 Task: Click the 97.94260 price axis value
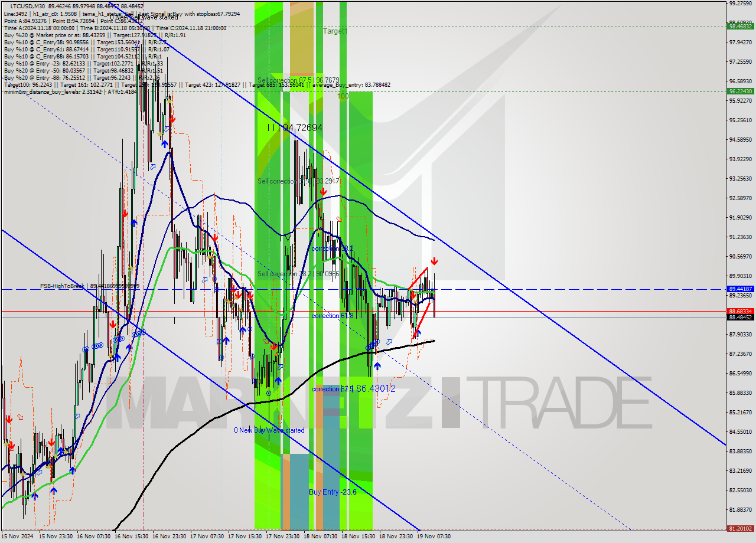[x=741, y=42]
